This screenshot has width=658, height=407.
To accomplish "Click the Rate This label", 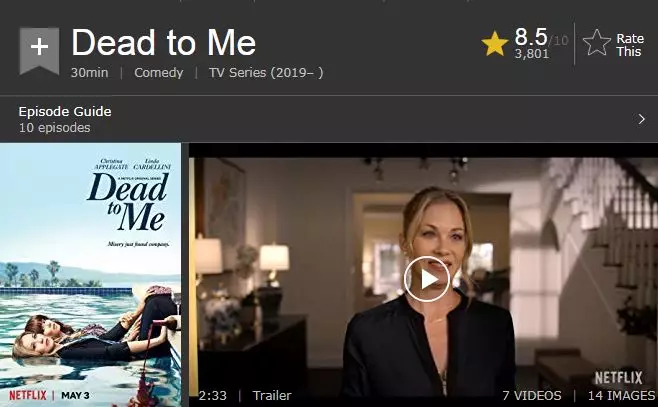I will [629, 45].
